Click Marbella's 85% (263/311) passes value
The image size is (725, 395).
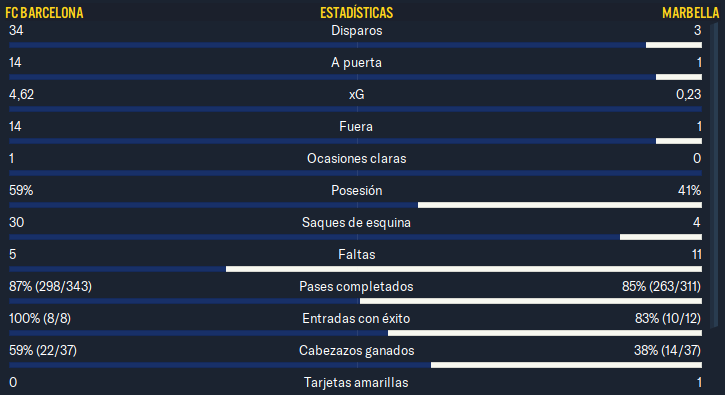click(x=661, y=286)
